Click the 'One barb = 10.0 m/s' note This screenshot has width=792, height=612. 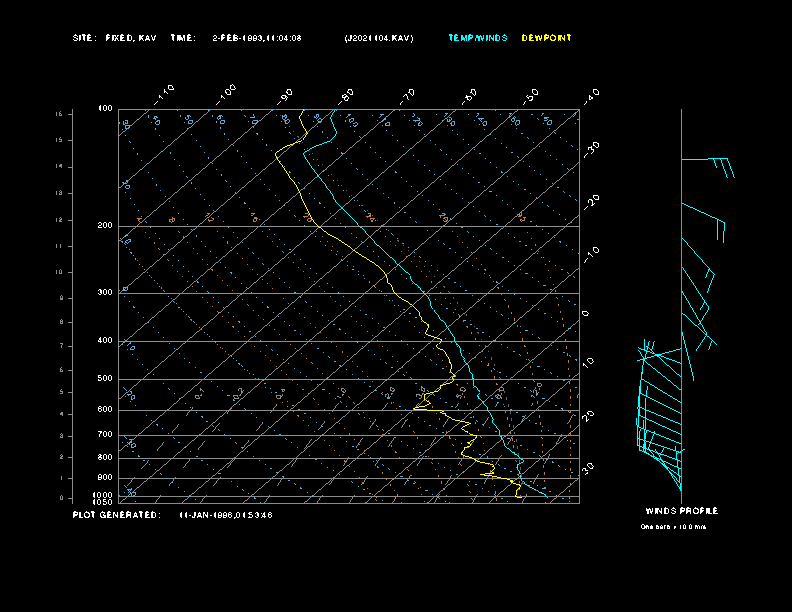[673, 527]
